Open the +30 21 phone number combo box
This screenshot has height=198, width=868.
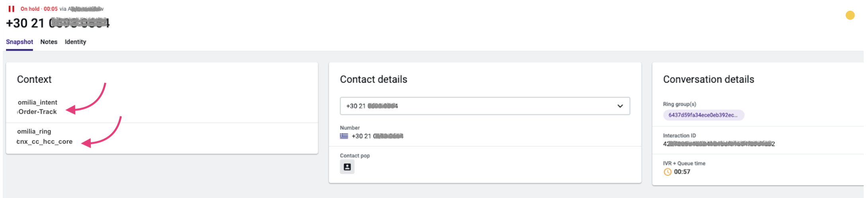(478, 106)
